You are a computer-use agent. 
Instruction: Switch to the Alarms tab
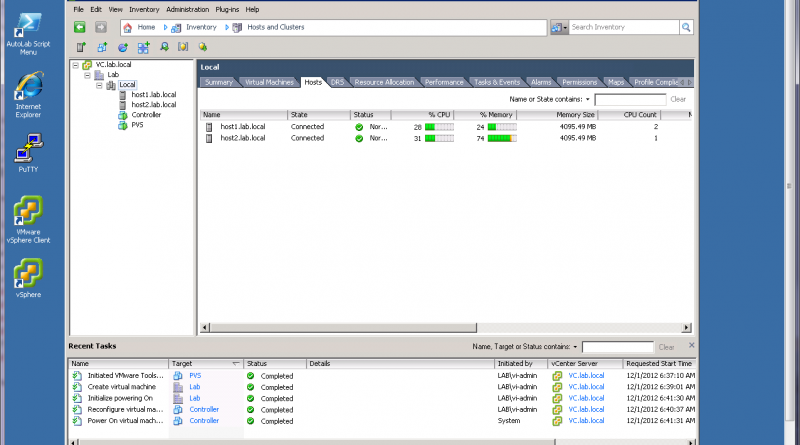point(541,82)
